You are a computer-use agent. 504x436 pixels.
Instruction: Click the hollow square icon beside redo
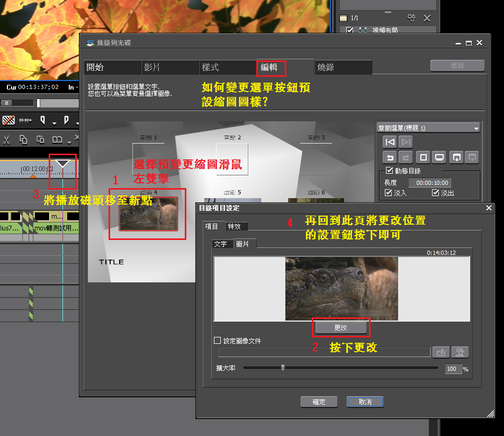(x=422, y=157)
